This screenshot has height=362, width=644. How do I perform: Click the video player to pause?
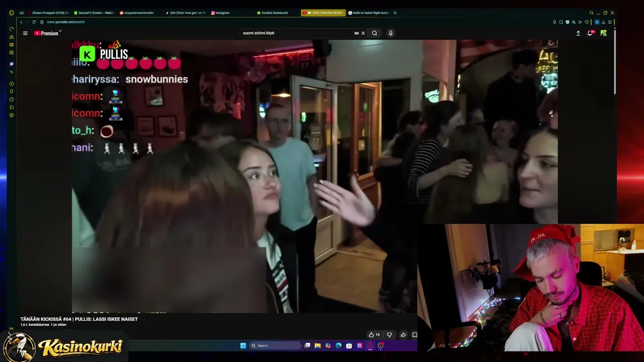pos(314,176)
